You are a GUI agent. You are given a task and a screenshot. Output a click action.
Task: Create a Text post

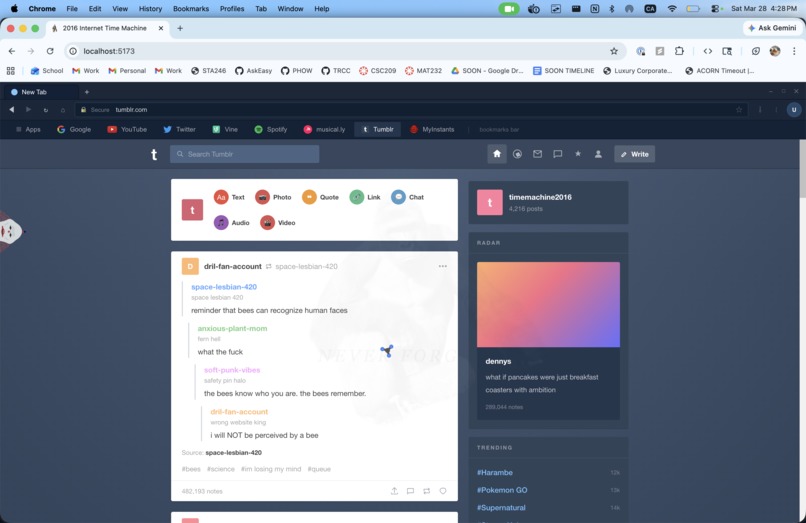coord(229,197)
